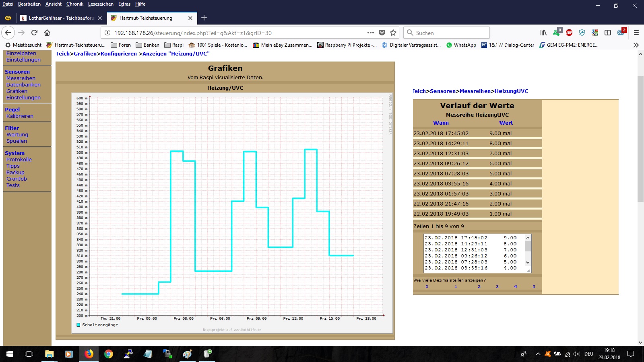This screenshot has width=644, height=362.
Task: Open the Lesezeichen menu
Action: point(101,4)
